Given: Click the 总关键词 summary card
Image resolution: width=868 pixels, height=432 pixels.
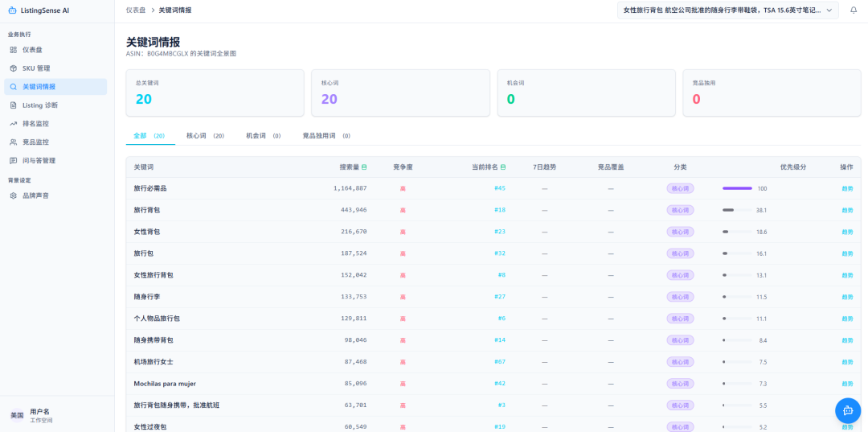Looking at the screenshot, I should tap(215, 93).
